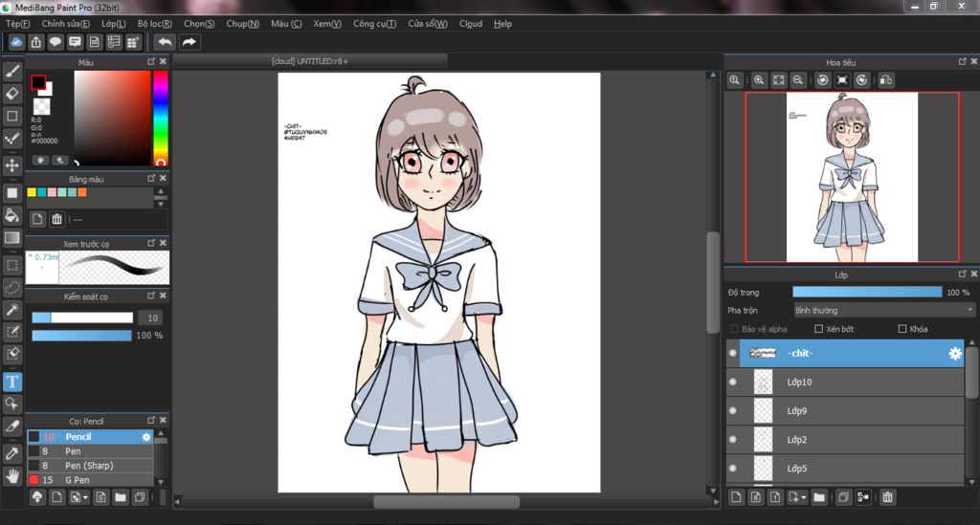Open brush add dropdown arrow in brush panel
Screen dimensions: 980x525
tap(85, 497)
